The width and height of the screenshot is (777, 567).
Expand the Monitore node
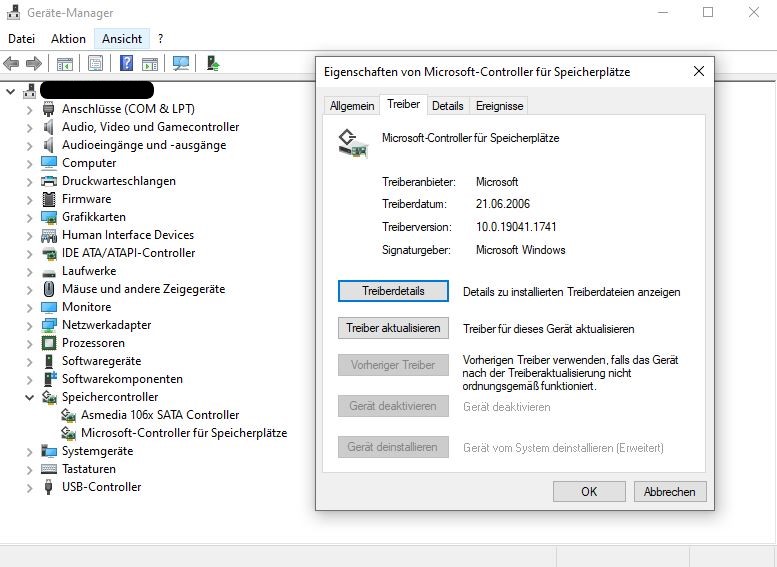click(x=30, y=308)
